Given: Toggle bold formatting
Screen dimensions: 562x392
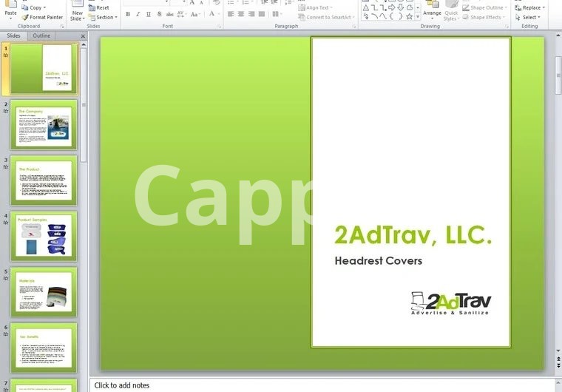Looking at the screenshot, I should tap(128, 14).
